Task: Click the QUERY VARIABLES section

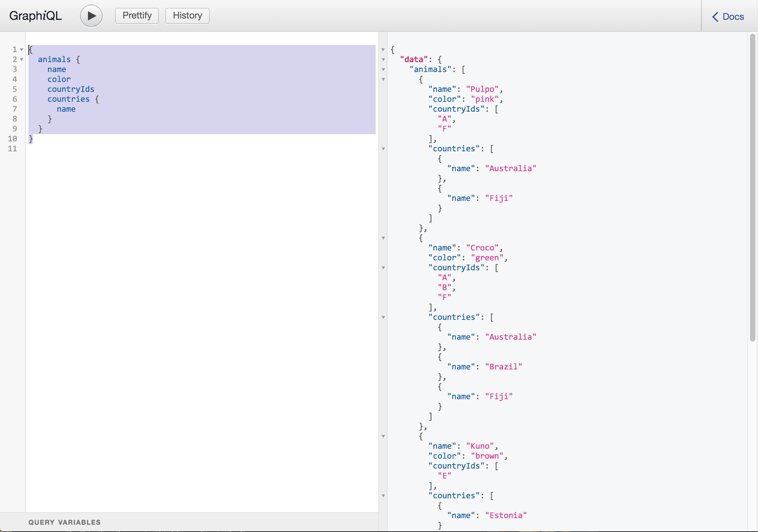Action: [64, 522]
